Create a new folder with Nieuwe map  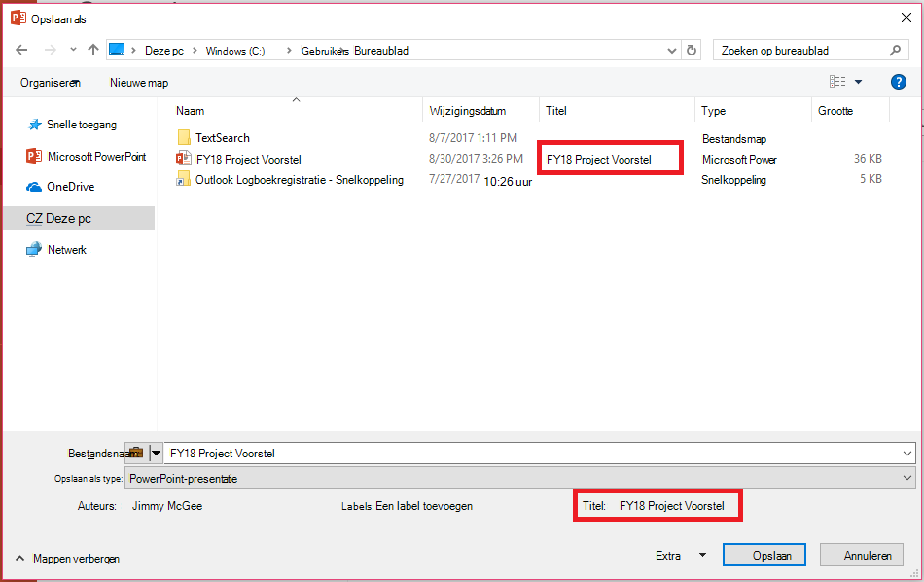pyautogui.click(x=139, y=83)
